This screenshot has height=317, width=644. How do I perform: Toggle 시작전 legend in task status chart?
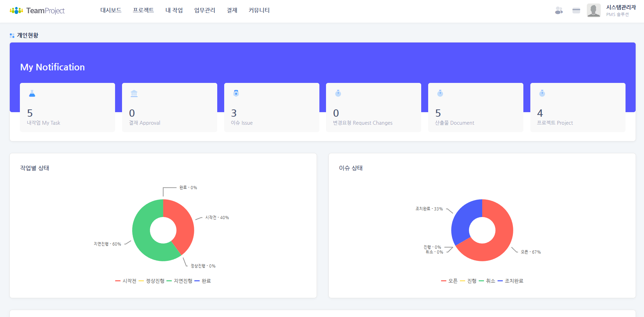coord(126,281)
